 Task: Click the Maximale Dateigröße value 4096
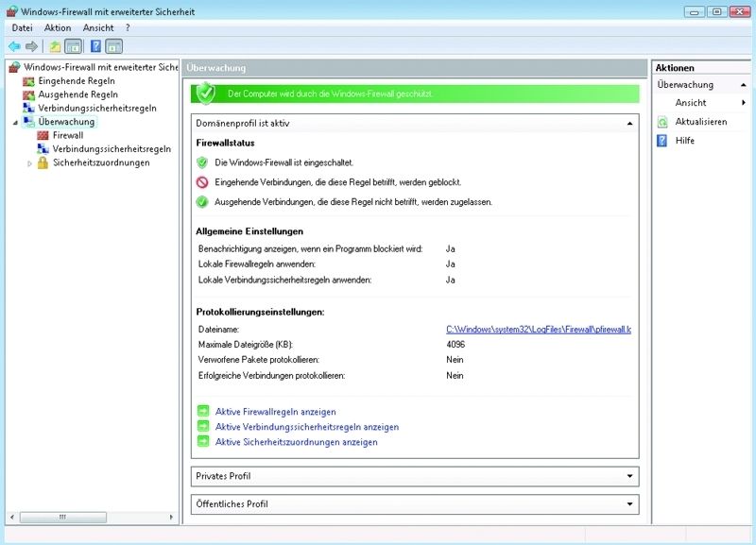coord(455,345)
